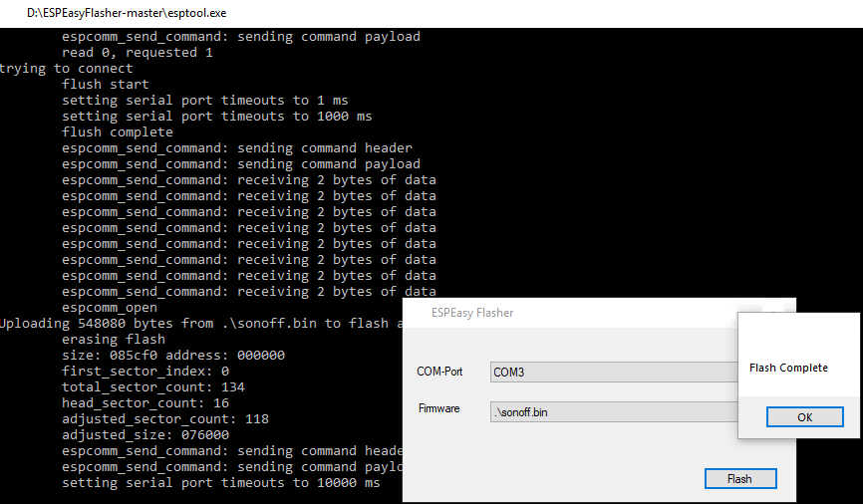This screenshot has width=863, height=504.
Task: Open the Firmware combo box showing .\sonoff.bin
Action: tap(614, 412)
